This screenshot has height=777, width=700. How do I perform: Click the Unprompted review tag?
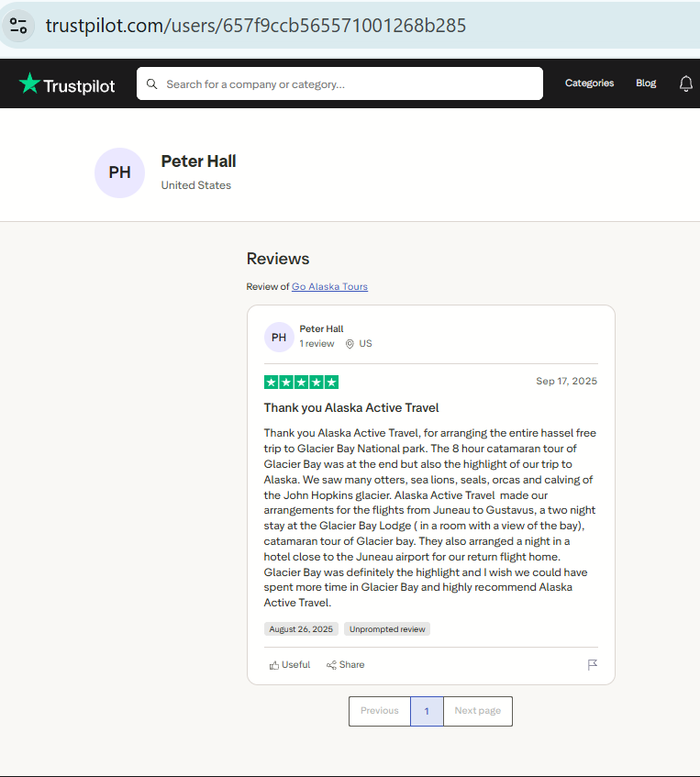pos(387,629)
